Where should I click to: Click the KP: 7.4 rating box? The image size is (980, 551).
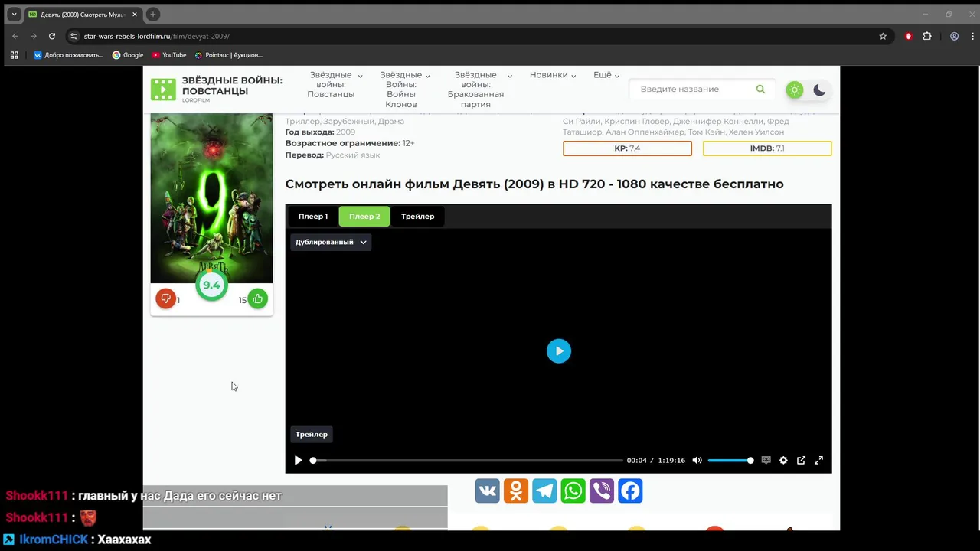pos(627,148)
